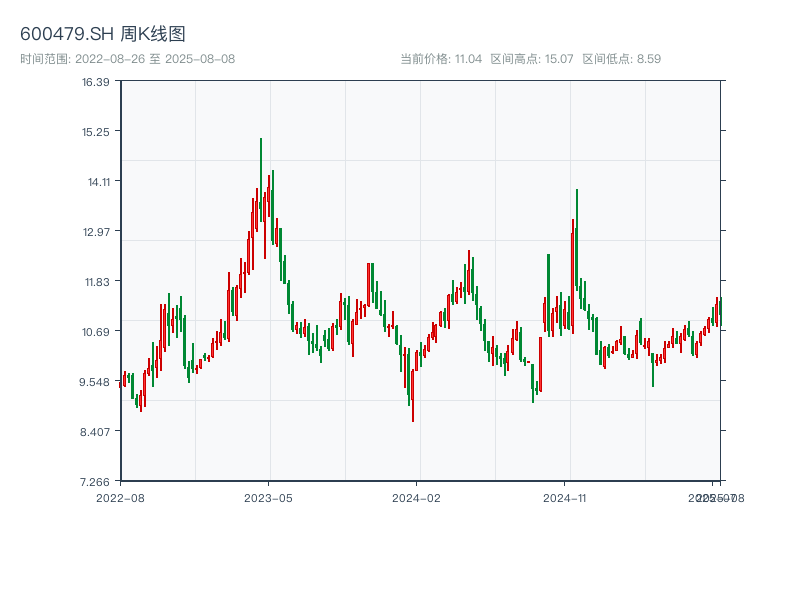The height and width of the screenshot is (600, 800).
Task: Click the period high 区间高点: 15.07
Action: tap(532, 59)
